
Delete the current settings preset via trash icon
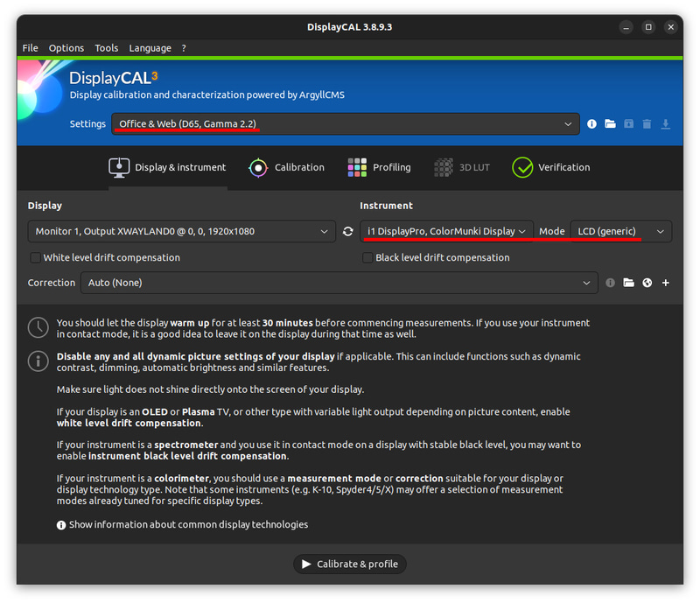coord(647,124)
